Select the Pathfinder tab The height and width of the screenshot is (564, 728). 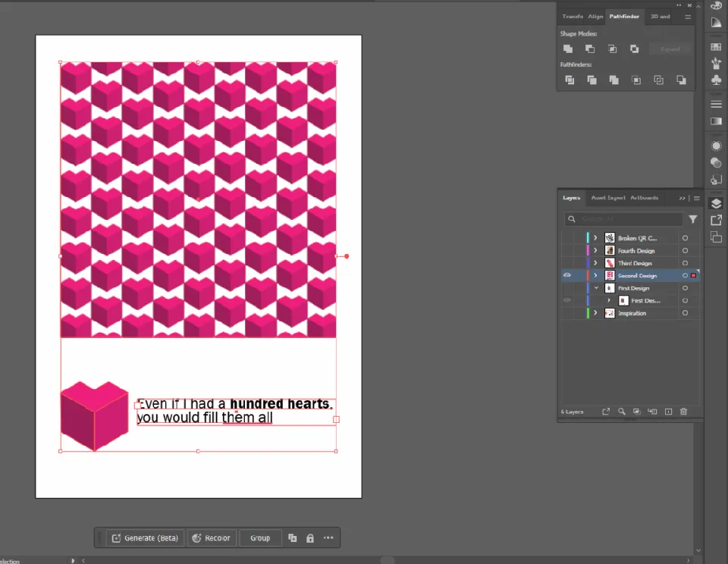[624, 16]
